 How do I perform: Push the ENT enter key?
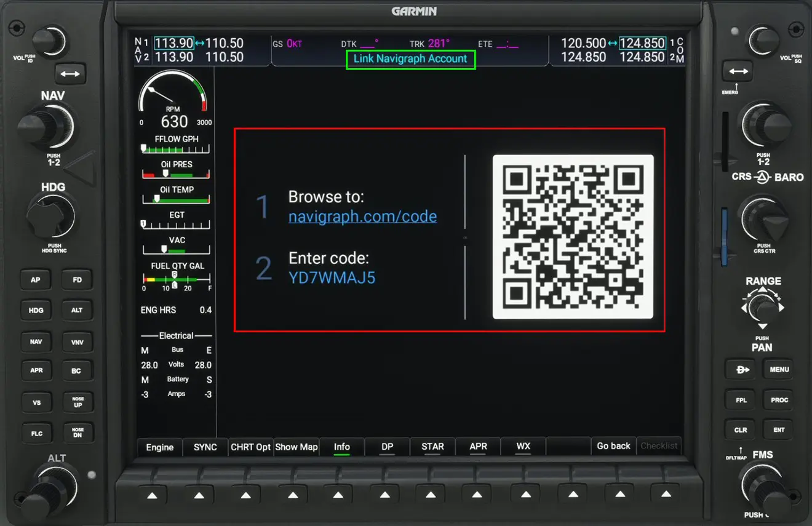click(x=779, y=430)
